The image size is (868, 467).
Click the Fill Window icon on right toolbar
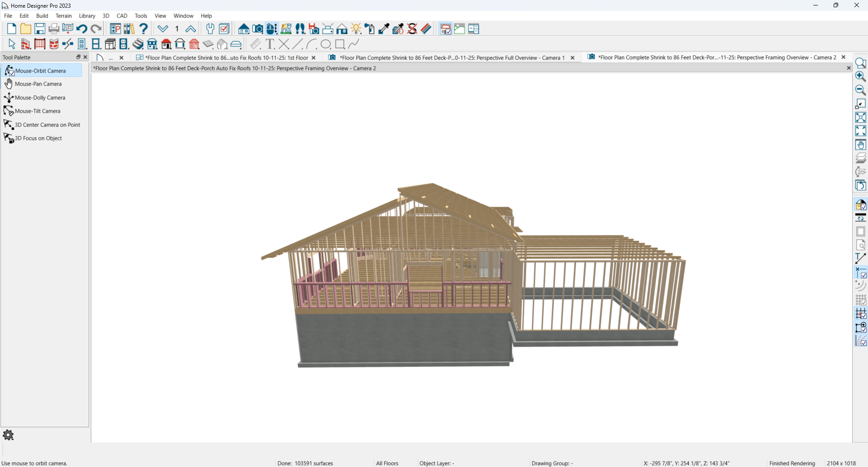click(860, 118)
